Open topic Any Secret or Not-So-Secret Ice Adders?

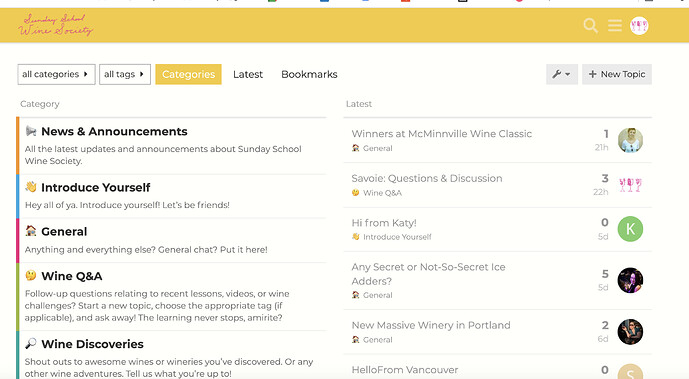point(428,274)
